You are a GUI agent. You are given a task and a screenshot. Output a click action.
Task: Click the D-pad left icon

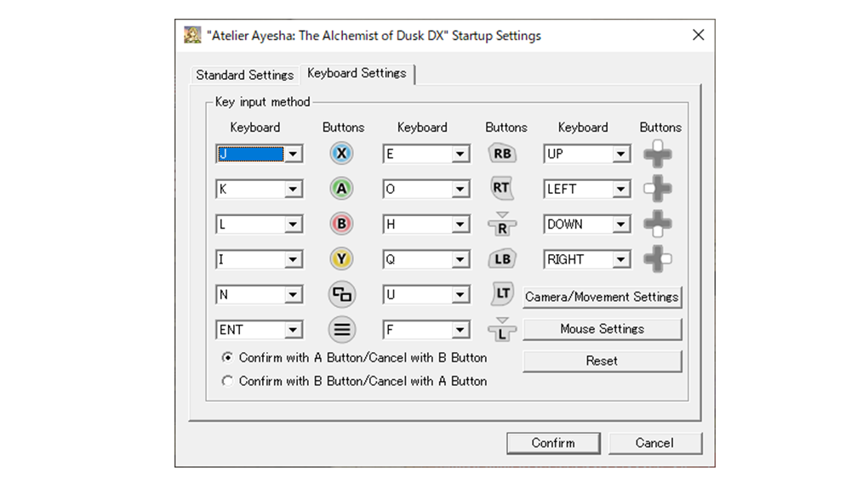[658, 189]
